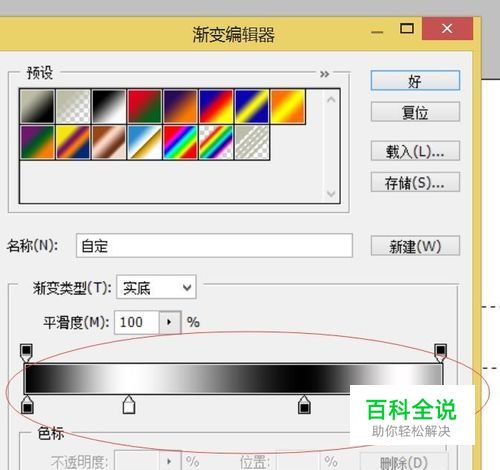Confirm with the 好 button
500x470 pixels.
[415, 80]
